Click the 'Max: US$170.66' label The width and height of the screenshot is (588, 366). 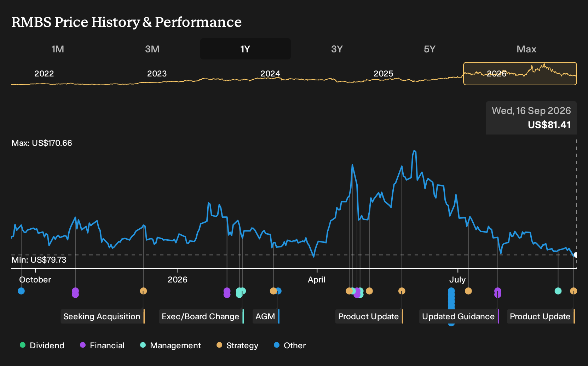(x=42, y=143)
